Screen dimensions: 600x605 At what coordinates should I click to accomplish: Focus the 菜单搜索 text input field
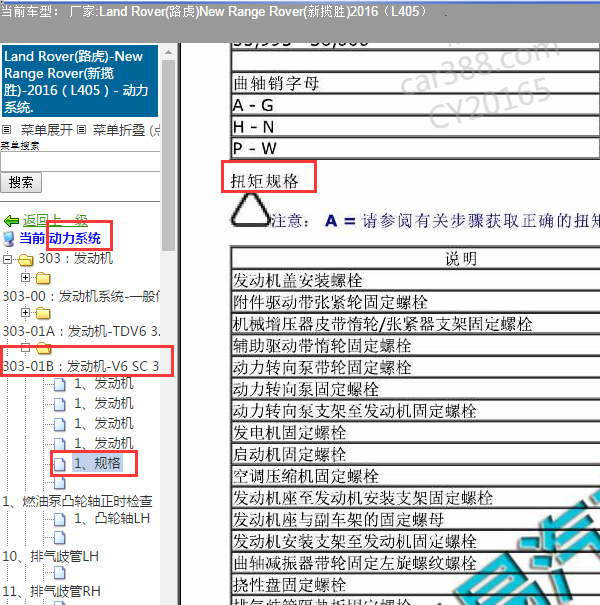[x=80, y=161]
